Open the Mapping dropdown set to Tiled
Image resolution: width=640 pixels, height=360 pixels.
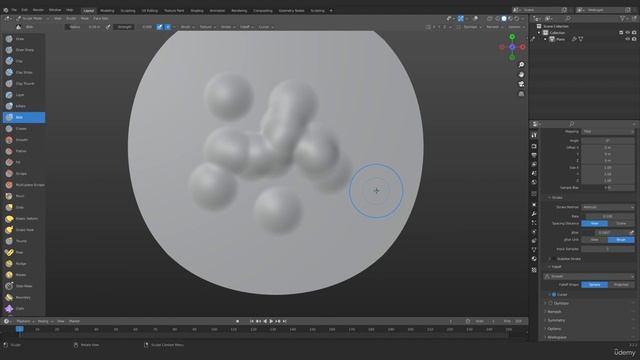pyautogui.click(x=608, y=131)
